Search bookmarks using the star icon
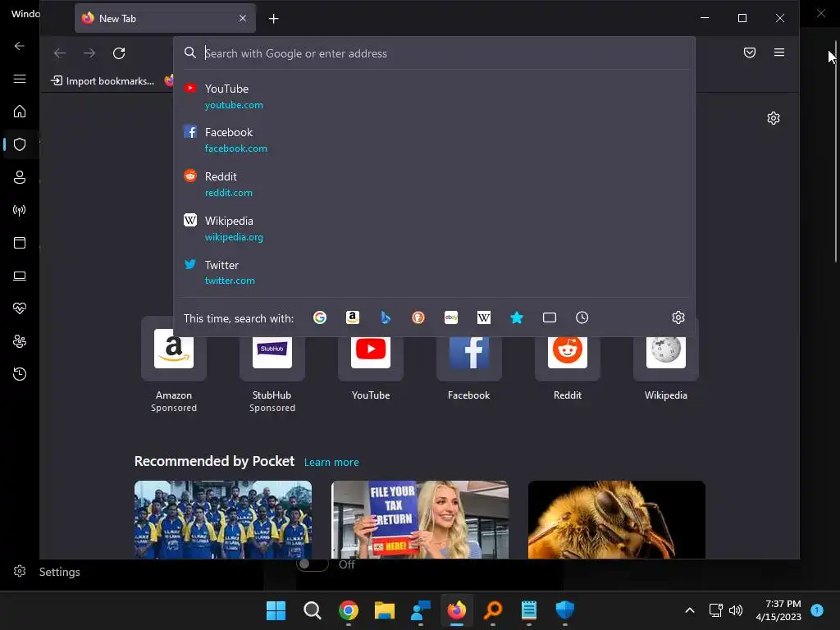840x630 pixels. (x=517, y=317)
